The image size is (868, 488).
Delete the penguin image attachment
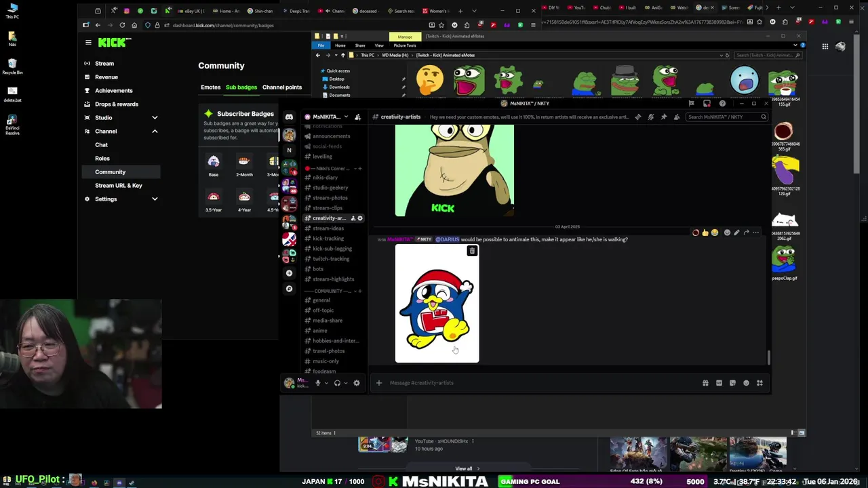[472, 251]
